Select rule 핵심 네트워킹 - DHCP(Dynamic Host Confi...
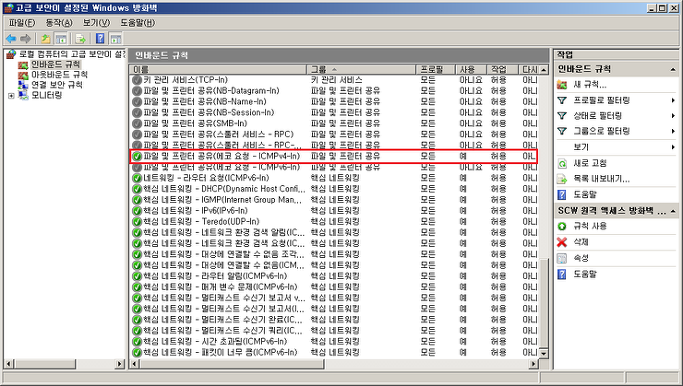The width and height of the screenshot is (683, 386). tap(334, 189)
